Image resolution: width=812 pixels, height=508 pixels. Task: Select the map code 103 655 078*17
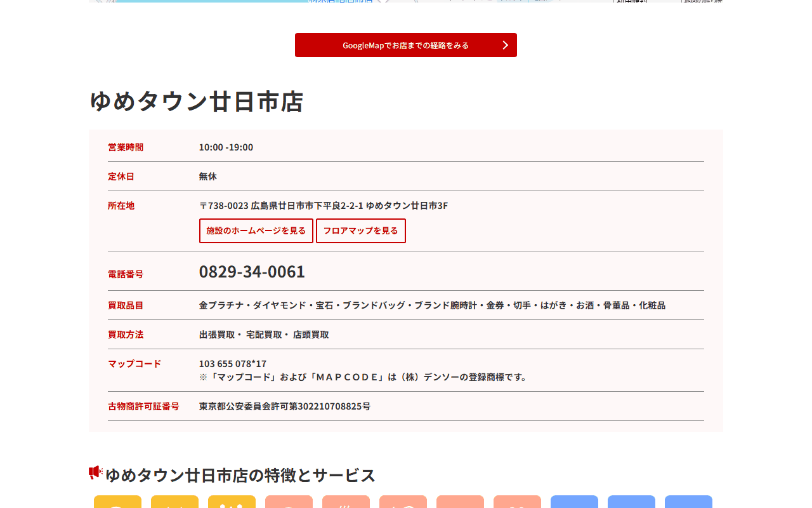click(233, 364)
